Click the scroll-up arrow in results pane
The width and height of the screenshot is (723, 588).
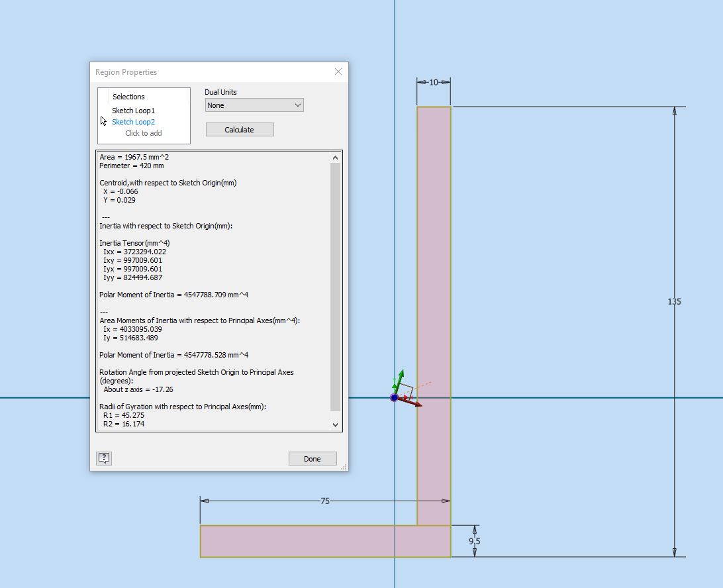point(335,157)
